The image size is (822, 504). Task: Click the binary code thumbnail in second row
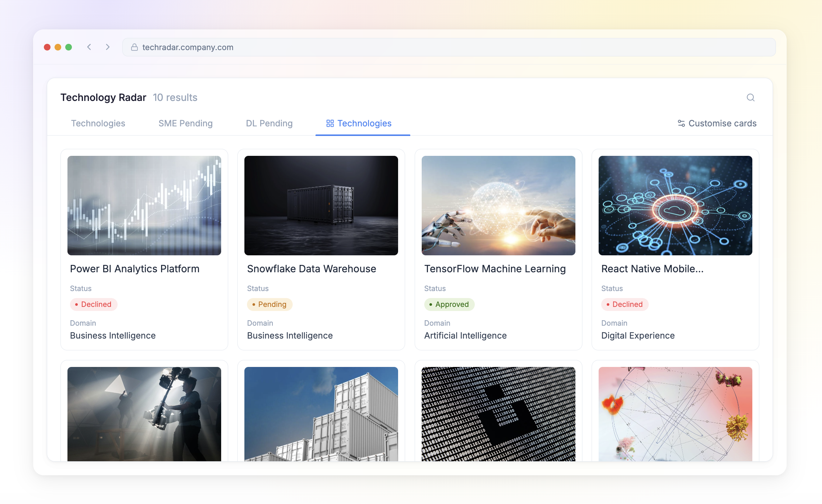click(x=498, y=414)
